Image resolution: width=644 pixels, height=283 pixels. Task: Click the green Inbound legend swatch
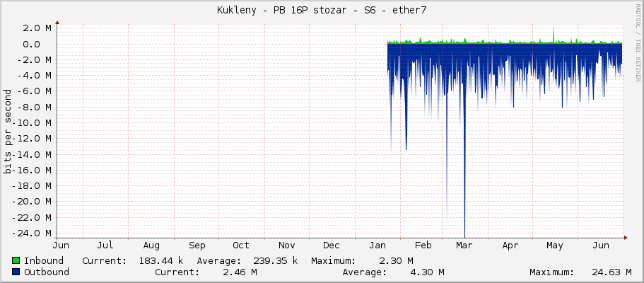tap(16, 260)
